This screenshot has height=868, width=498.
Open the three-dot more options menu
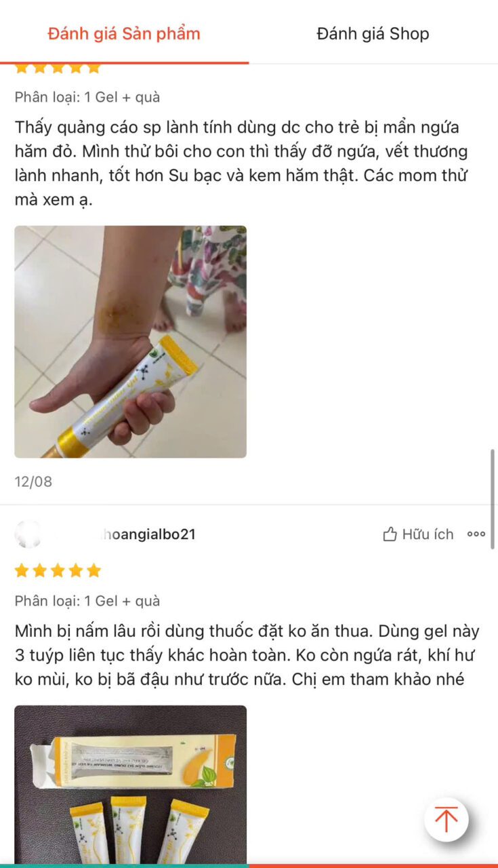coord(476,534)
